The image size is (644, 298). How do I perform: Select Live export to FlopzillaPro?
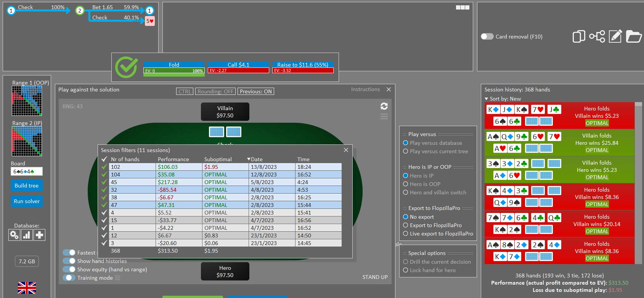coord(406,234)
